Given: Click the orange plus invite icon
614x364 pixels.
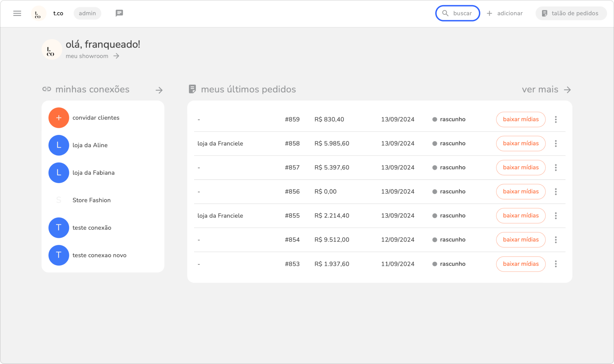Looking at the screenshot, I should (x=59, y=118).
